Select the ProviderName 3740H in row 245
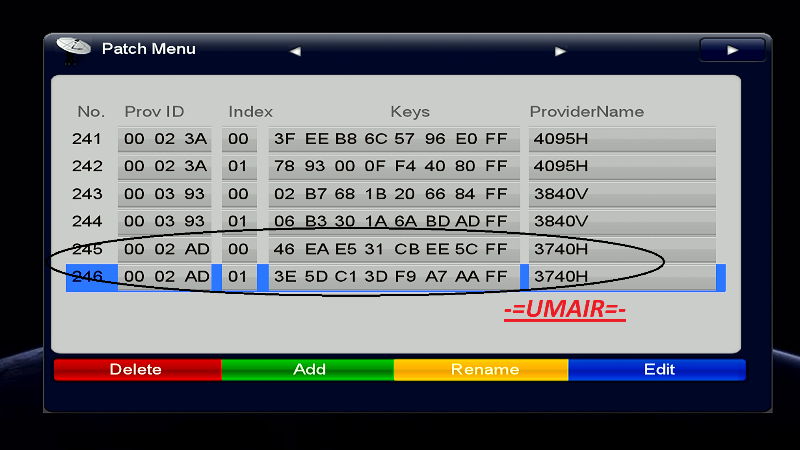The width and height of the screenshot is (800, 450). pos(622,249)
